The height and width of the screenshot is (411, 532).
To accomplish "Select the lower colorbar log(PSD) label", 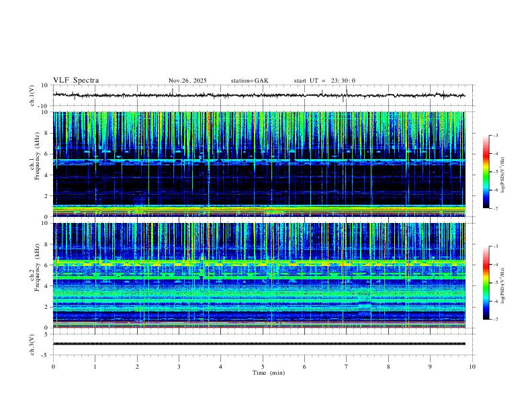I will click(x=503, y=285).
